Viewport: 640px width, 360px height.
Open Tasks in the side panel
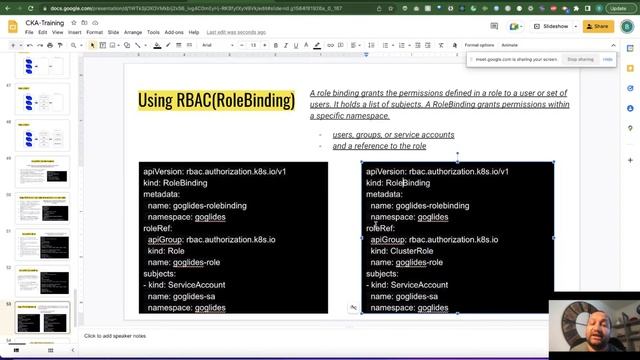click(630, 88)
